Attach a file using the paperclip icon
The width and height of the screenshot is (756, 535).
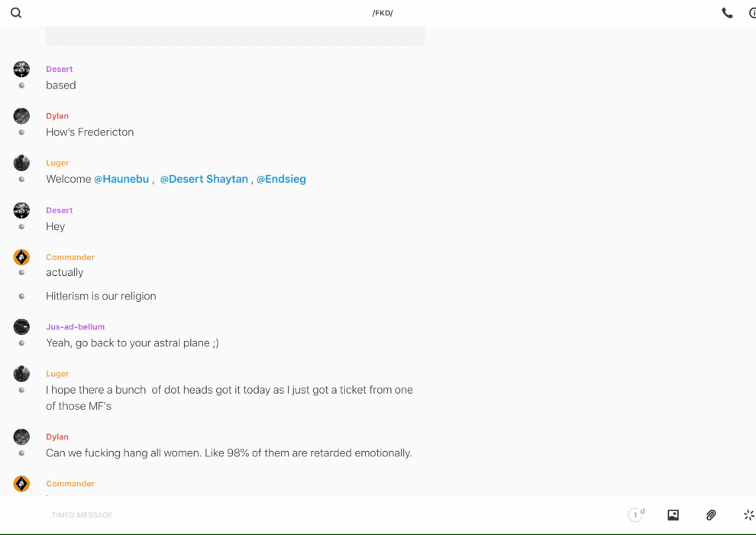pyautogui.click(x=711, y=515)
